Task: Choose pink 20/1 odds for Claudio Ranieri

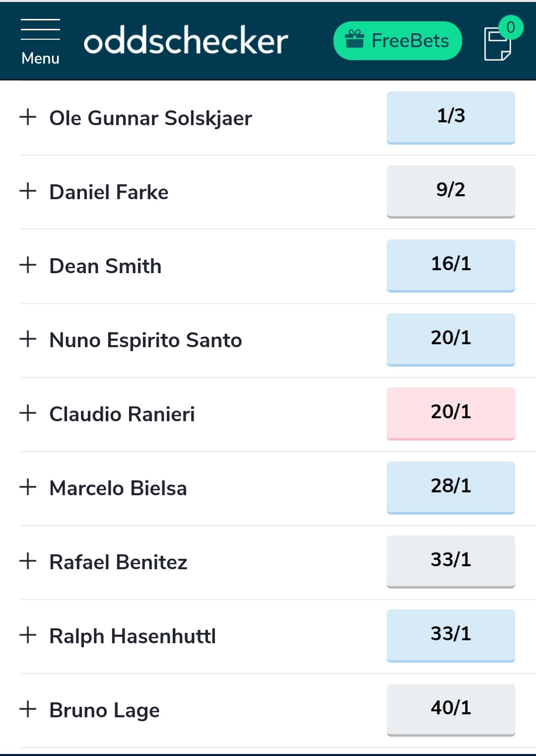Action: point(451,414)
